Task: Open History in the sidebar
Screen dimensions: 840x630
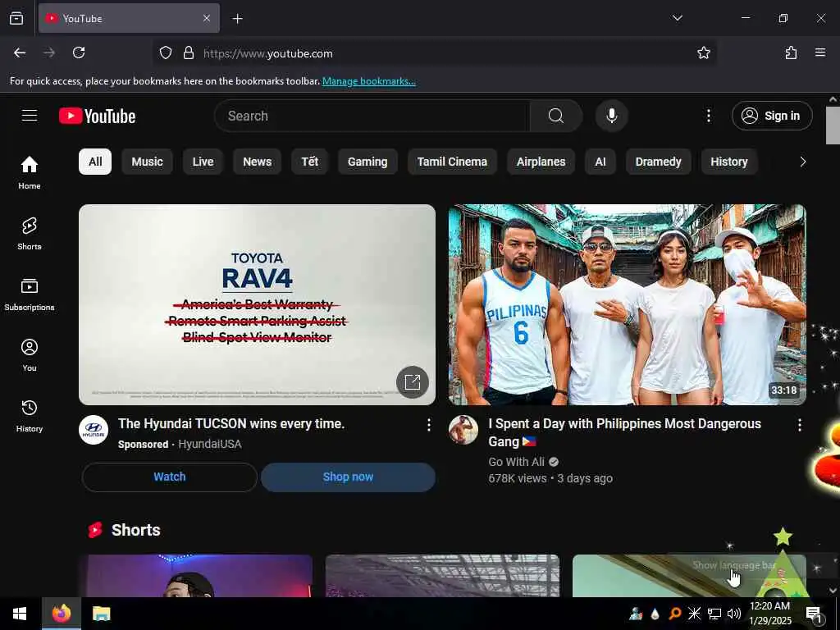Action: pos(30,416)
